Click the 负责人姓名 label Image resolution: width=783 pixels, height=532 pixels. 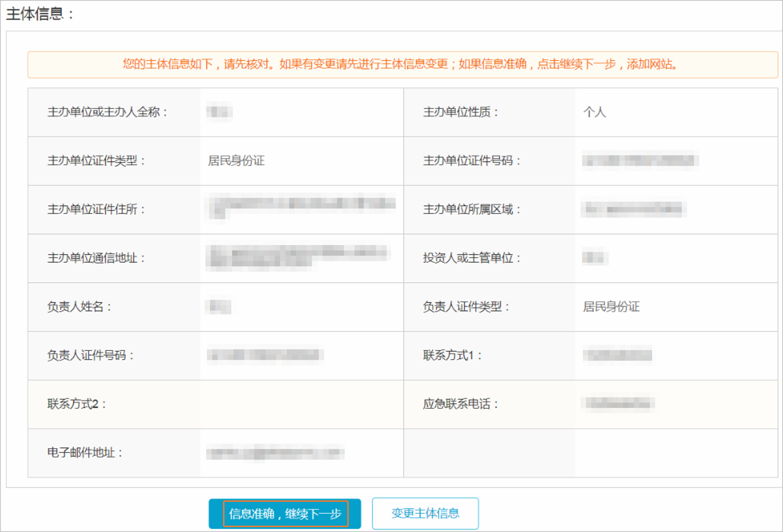point(79,307)
